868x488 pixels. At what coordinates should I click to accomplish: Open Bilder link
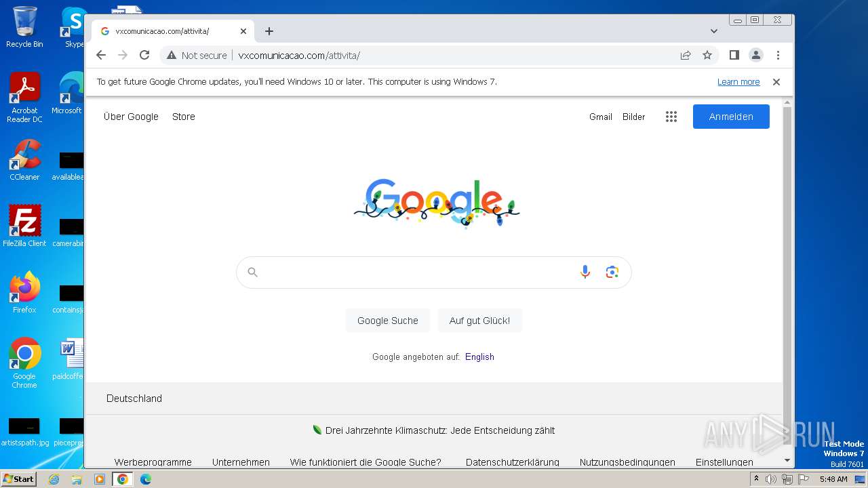pyautogui.click(x=634, y=117)
